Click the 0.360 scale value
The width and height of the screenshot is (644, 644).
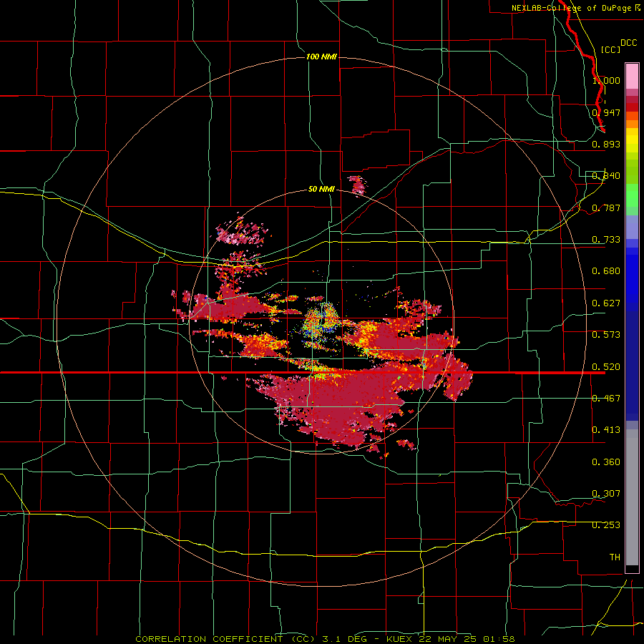(x=606, y=462)
